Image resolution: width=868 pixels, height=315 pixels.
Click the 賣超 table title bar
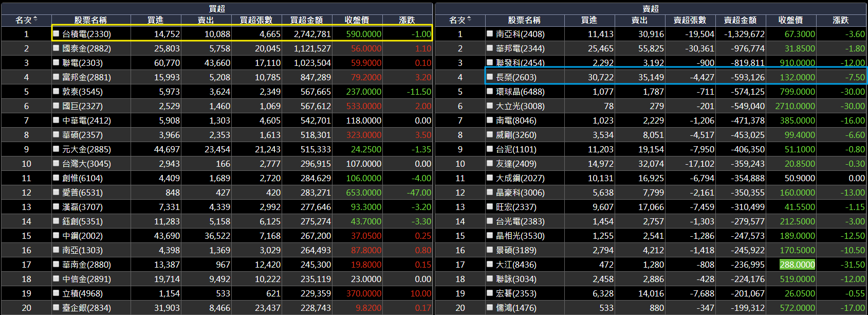pyautogui.click(x=651, y=9)
